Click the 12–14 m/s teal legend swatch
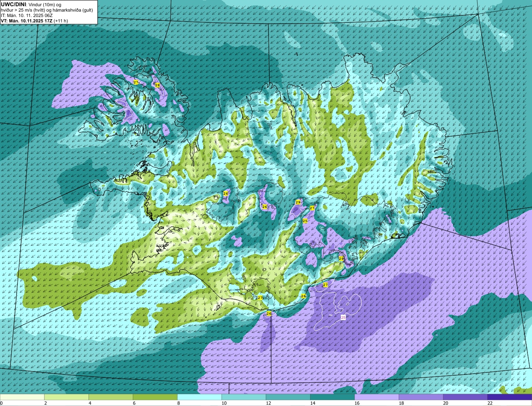532x406 pixels. point(288,397)
